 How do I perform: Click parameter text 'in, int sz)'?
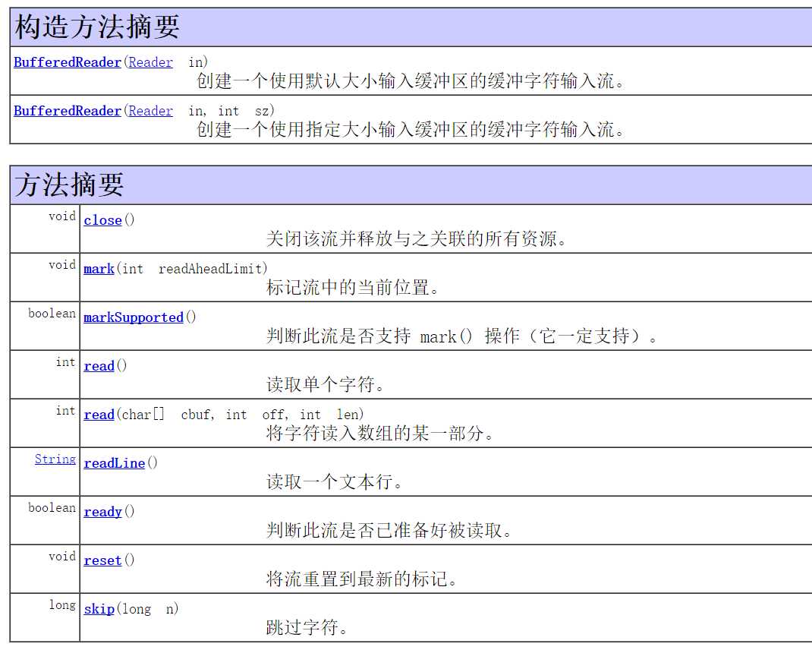click(231, 112)
